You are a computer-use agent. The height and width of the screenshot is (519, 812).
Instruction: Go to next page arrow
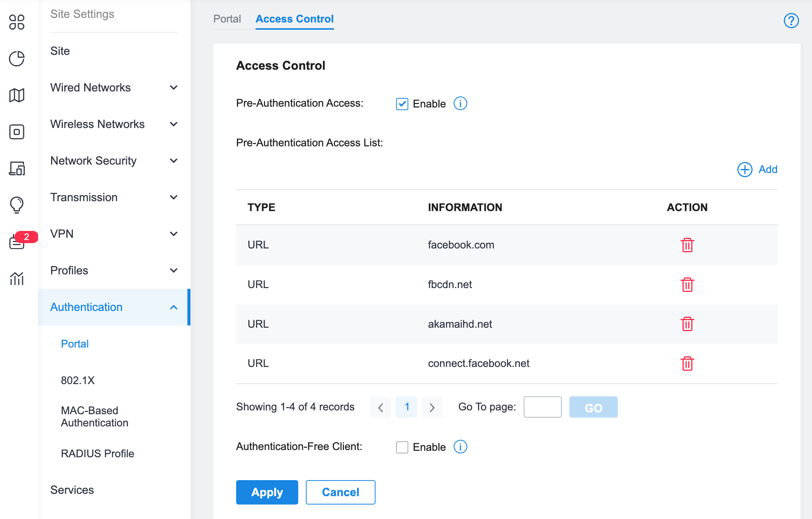coord(432,407)
